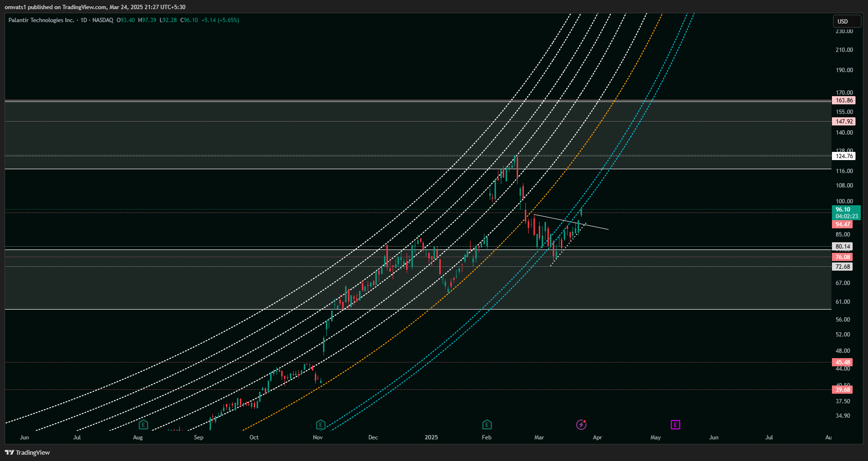
Task: Click the NASDAQ exchange label
Action: point(103,20)
